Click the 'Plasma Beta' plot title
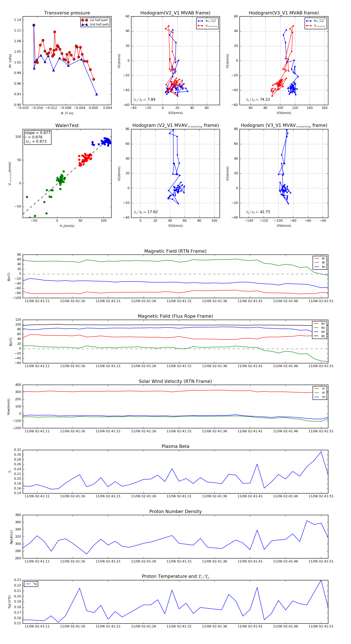The height and width of the screenshot is (644, 351). pos(175,447)
